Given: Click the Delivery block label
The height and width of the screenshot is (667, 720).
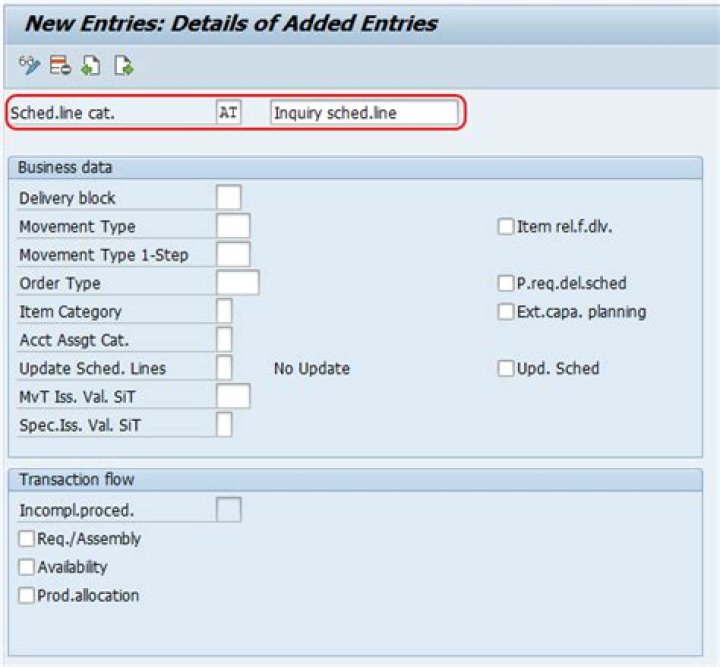Looking at the screenshot, I should click(67, 198).
